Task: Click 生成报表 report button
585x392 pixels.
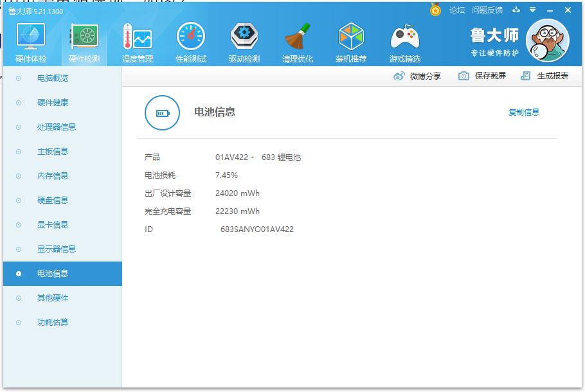Action: pos(544,76)
